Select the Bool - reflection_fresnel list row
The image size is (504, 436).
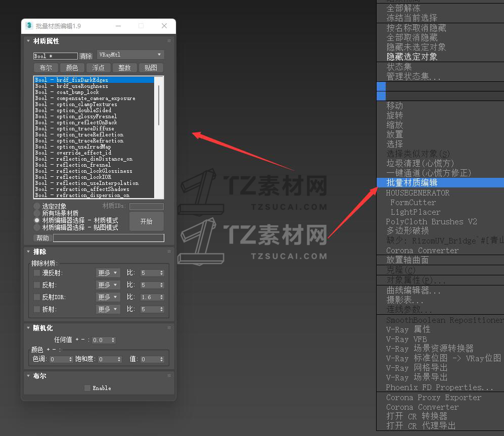click(94, 165)
